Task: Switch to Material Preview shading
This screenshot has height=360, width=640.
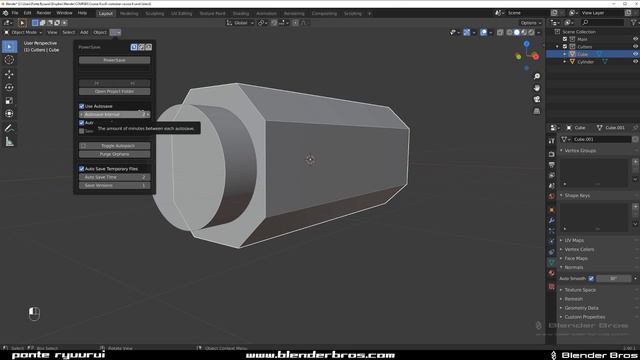Action: click(x=524, y=32)
